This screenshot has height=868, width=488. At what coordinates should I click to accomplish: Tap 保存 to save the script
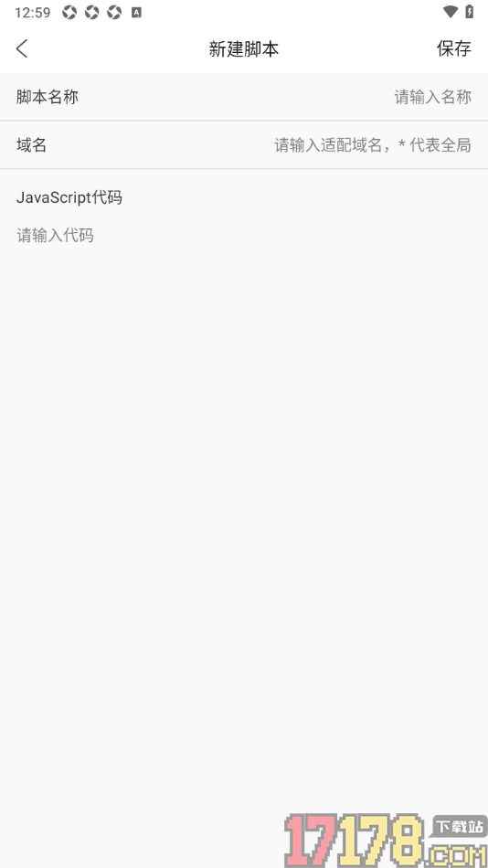(453, 48)
